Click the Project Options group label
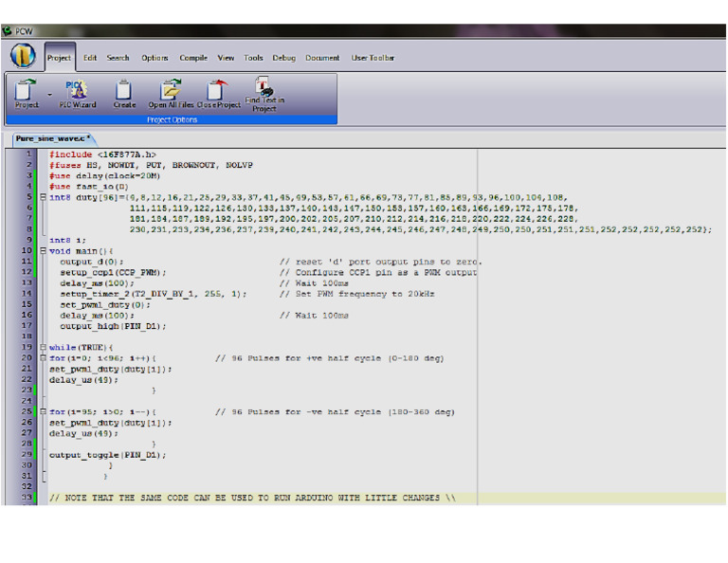Viewport: 728px width, 563px height. 172,119
